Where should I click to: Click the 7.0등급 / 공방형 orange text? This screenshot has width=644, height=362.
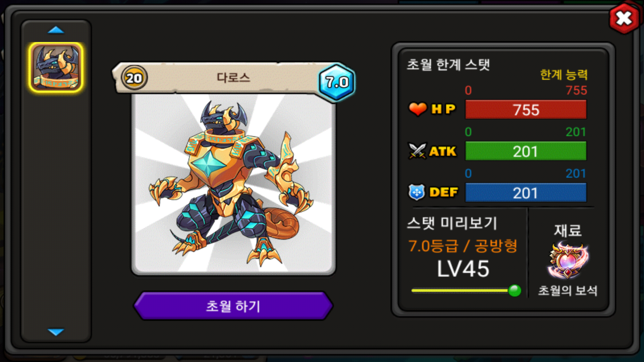[x=463, y=246]
